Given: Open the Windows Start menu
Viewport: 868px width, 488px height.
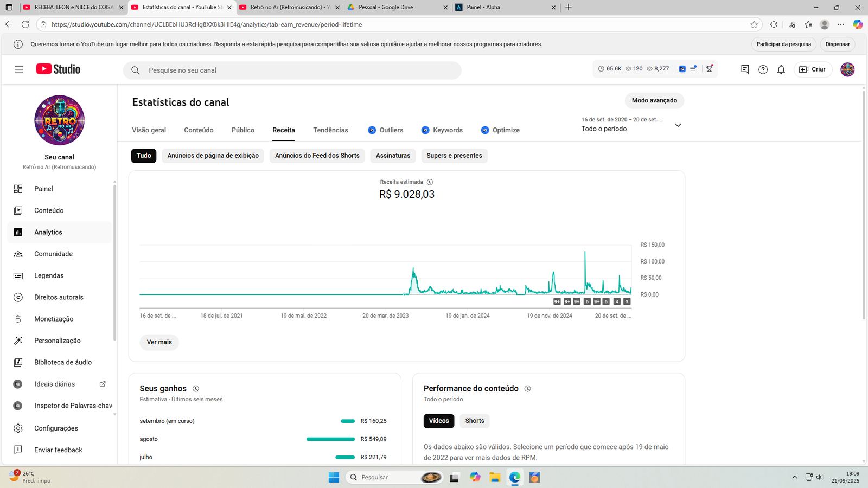Looking at the screenshot, I should (x=334, y=477).
